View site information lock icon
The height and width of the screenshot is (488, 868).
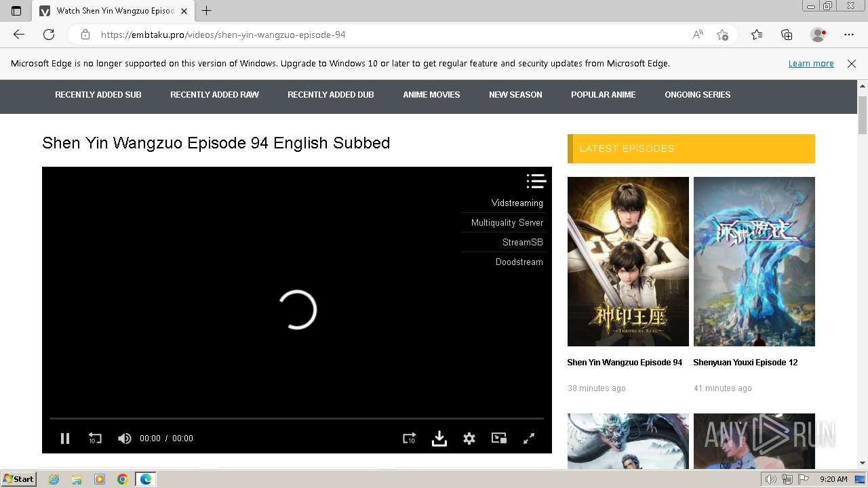[x=85, y=35]
